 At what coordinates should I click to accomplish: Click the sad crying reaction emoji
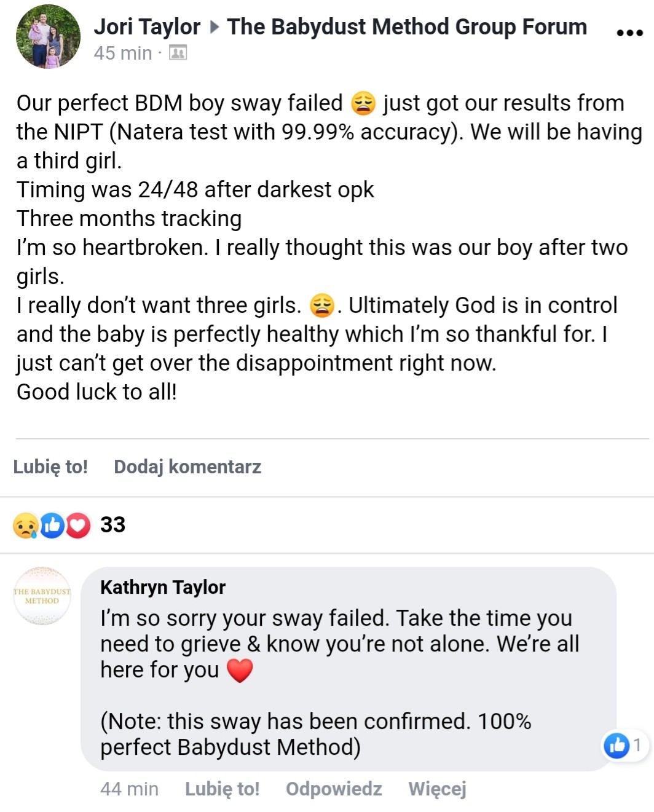click(x=26, y=526)
